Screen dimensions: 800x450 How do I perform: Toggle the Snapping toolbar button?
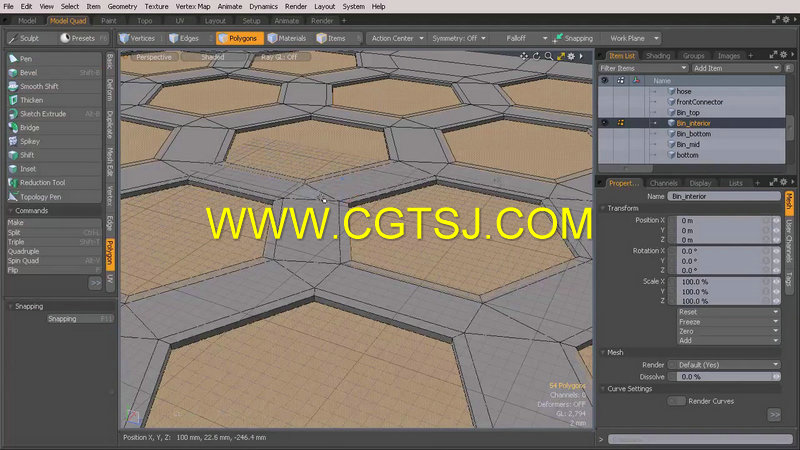[573, 38]
